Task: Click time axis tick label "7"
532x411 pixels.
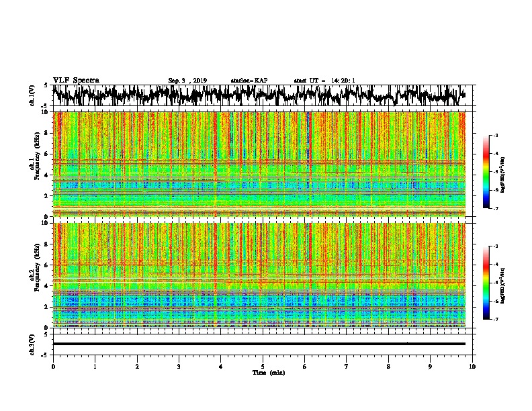Action: pos(347,367)
